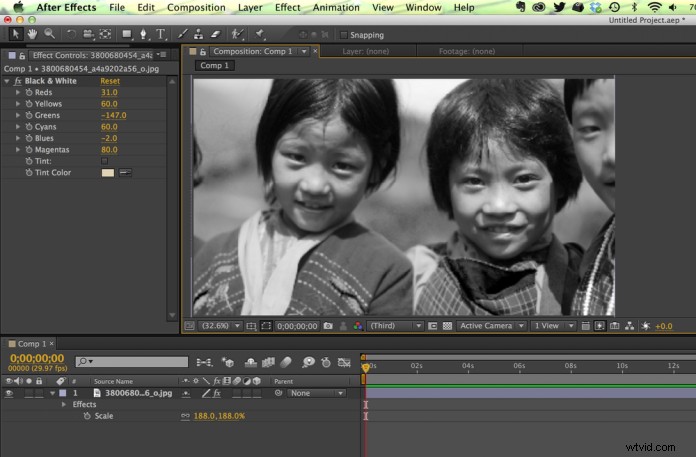Toggle the Greens stopwatch keyframing
Viewport: 696px width, 457px height.
29,115
